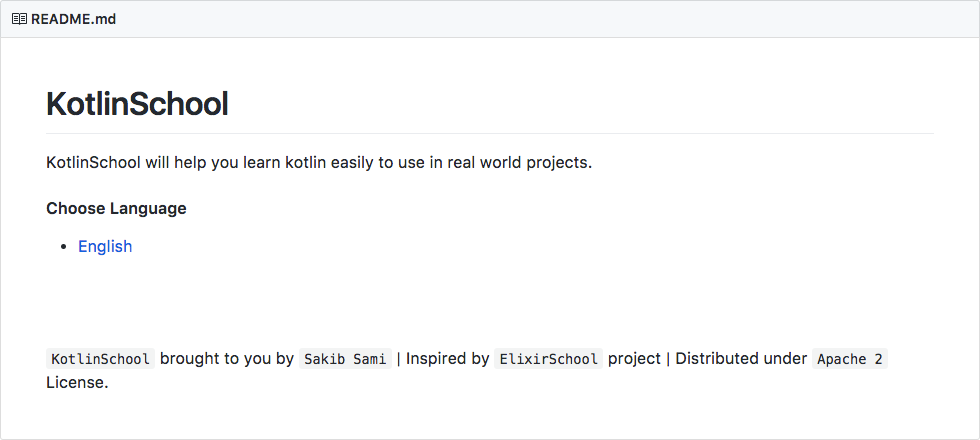Open the English language link
980x440 pixels.
pos(105,247)
